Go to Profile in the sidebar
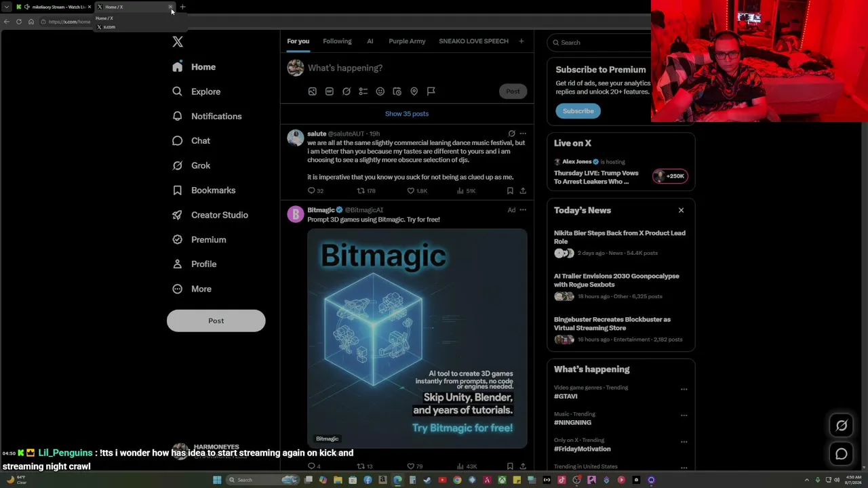868x488 pixels. (x=194, y=264)
